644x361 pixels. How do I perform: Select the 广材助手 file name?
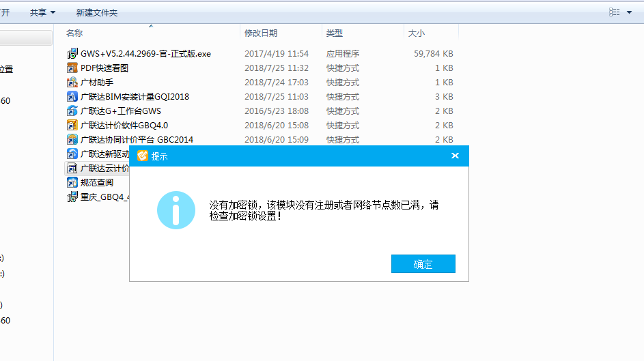pos(97,82)
